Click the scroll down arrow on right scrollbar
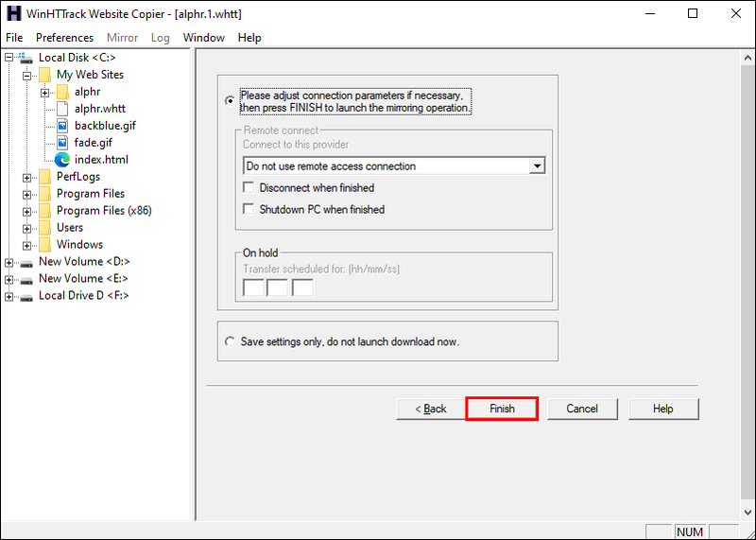Screen dimensions: 756x540 click(x=747, y=513)
